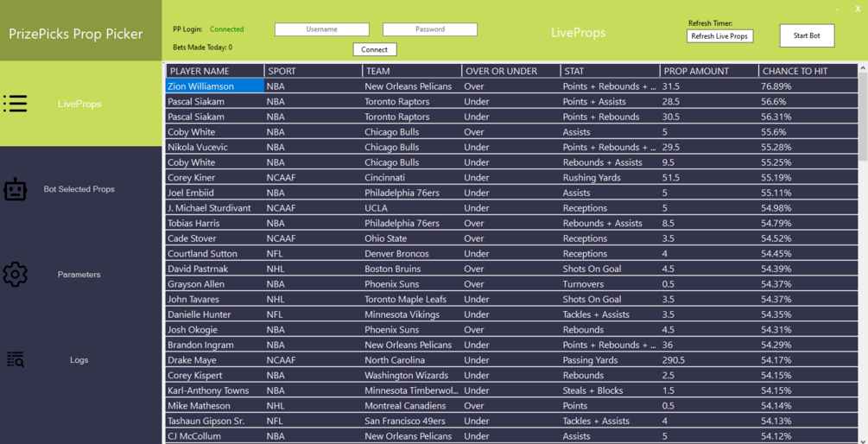Focus the Password input field
Image resolution: width=868 pixels, height=444 pixels.
[x=430, y=29]
